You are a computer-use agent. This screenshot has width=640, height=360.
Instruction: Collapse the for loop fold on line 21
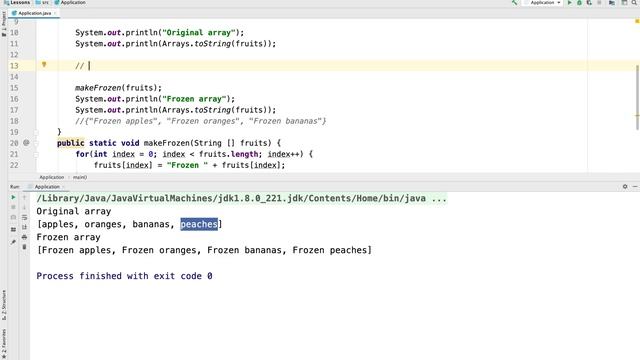point(36,154)
